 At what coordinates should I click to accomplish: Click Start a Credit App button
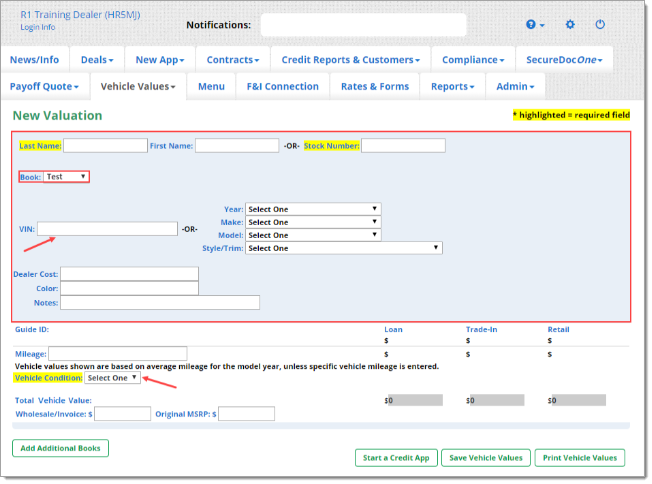click(x=396, y=458)
